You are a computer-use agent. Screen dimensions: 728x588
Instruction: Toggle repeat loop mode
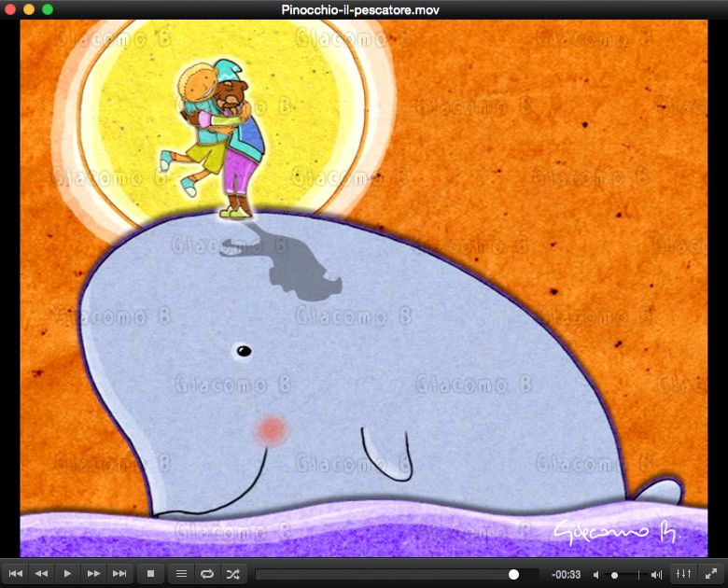point(207,574)
